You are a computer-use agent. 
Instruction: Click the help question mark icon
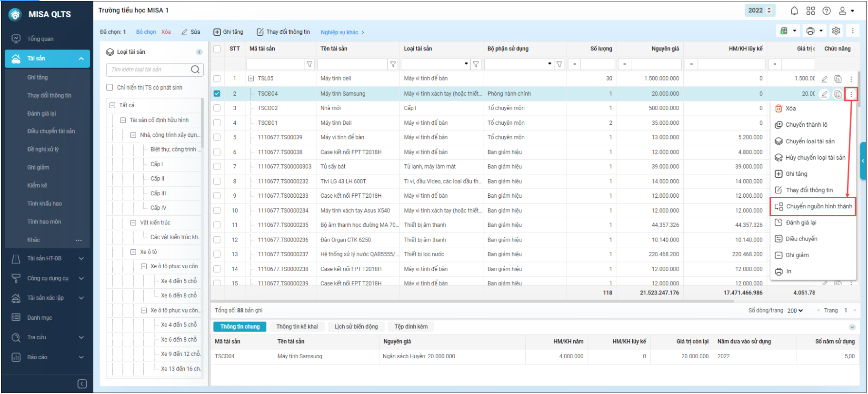point(827,10)
